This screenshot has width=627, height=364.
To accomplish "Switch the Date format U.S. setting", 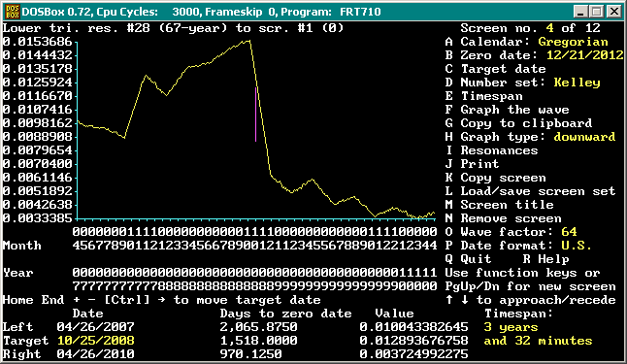I will pyautogui.click(x=518, y=246).
